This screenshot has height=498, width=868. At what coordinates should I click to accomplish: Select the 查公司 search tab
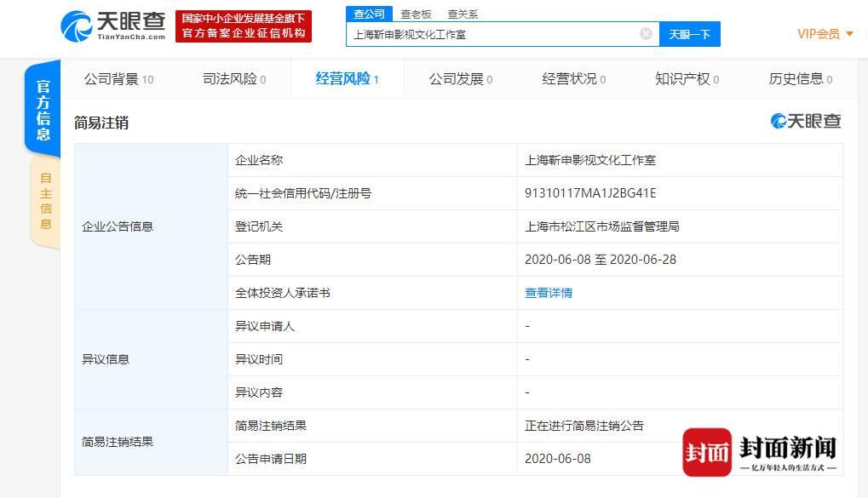[x=370, y=14]
